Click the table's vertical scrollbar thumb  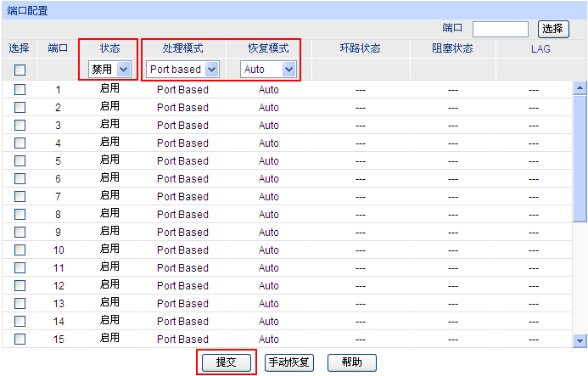click(580, 159)
